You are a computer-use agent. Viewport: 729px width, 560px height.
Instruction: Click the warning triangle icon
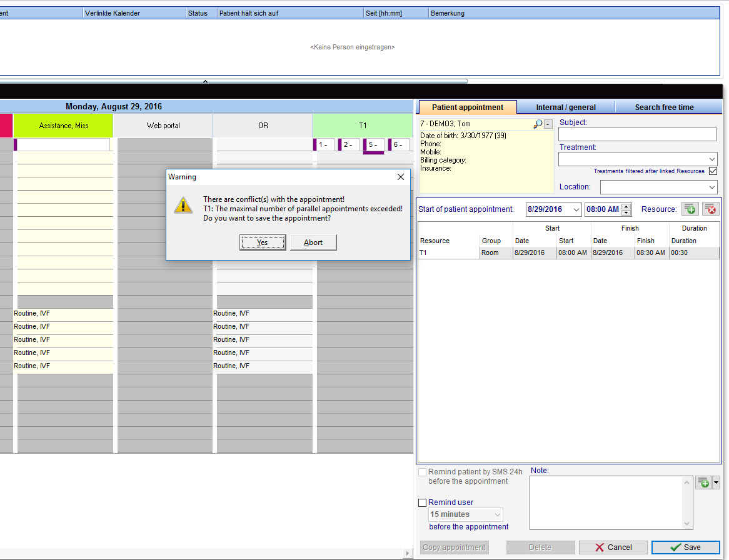click(183, 205)
